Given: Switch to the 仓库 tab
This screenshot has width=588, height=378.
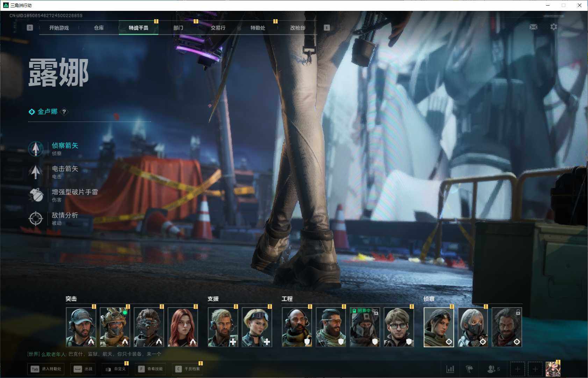Looking at the screenshot, I should pyautogui.click(x=99, y=28).
